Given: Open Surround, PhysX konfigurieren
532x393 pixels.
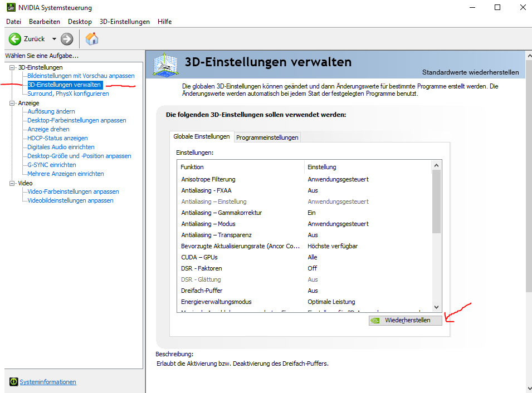Looking at the screenshot, I should [x=68, y=94].
